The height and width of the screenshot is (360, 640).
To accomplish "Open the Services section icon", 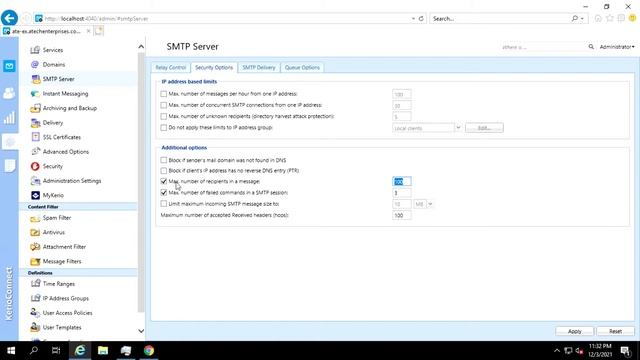I will (x=35, y=50).
